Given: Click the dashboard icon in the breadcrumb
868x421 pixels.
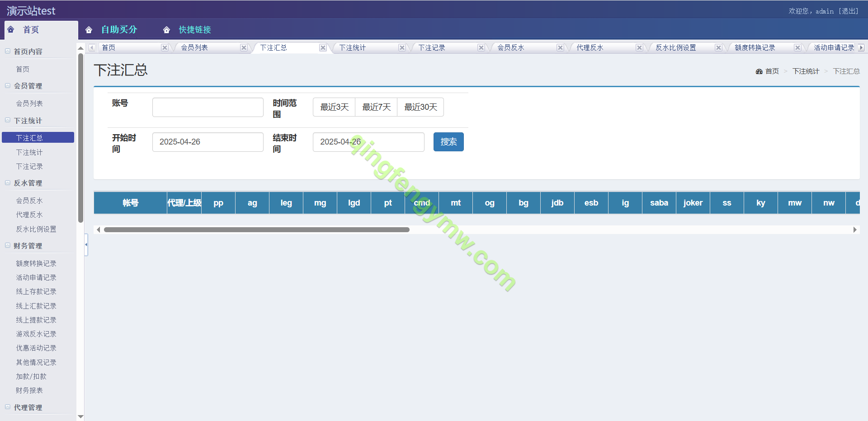Looking at the screenshot, I should [x=759, y=71].
